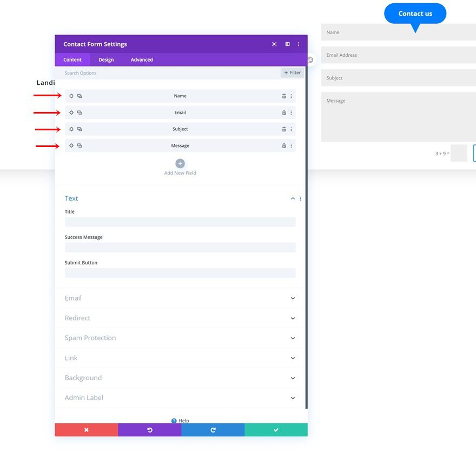This screenshot has width=476, height=452.
Task: Expand the Admin Label section
Action: tap(292, 397)
